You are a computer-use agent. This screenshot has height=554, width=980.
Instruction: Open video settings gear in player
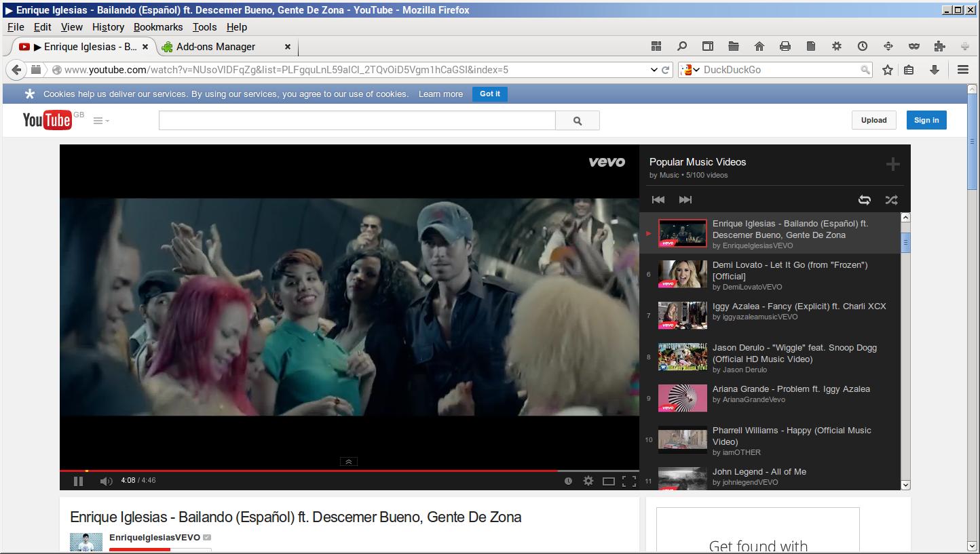(x=588, y=481)
